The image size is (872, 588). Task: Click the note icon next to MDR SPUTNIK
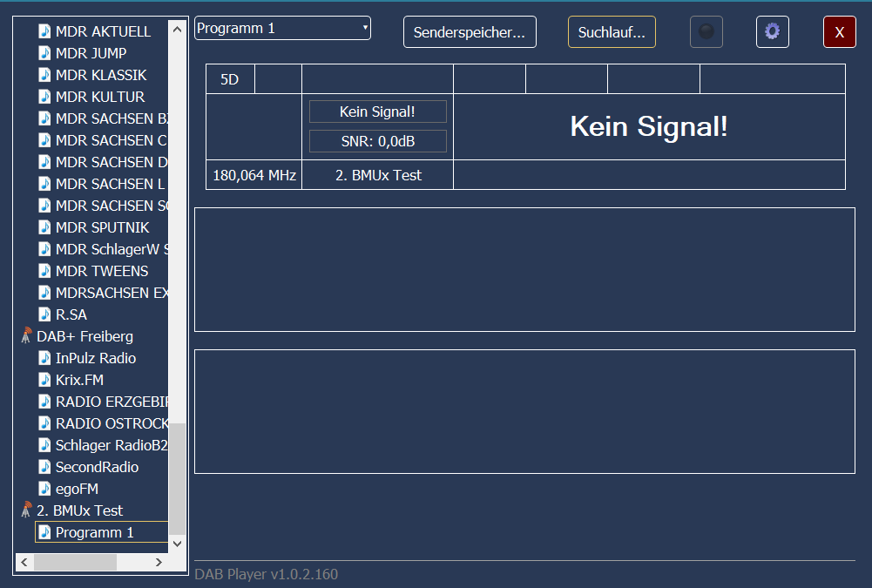(x=45, y=227)
